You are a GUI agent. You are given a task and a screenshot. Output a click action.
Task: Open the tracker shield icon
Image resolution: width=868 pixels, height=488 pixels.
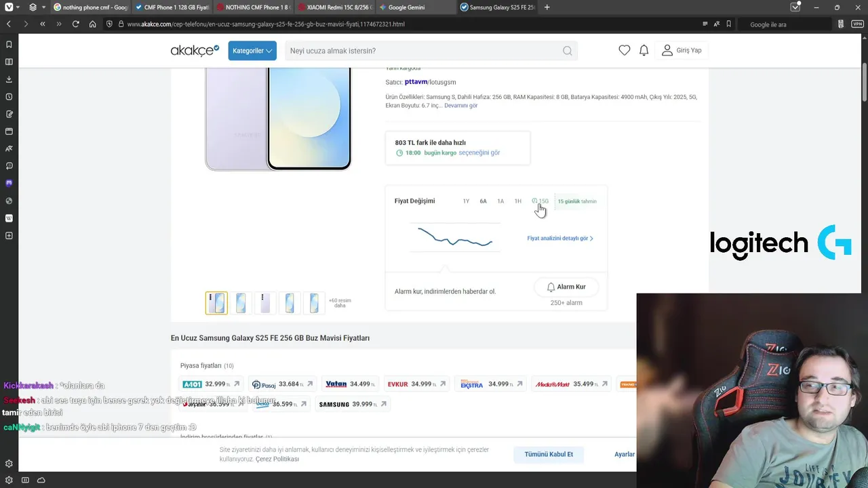tap(110, 24)
